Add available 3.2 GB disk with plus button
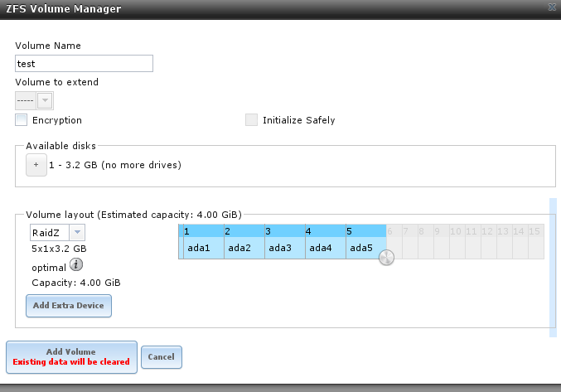This screenshot has width=561, height=392. click(x=36, y=165)
